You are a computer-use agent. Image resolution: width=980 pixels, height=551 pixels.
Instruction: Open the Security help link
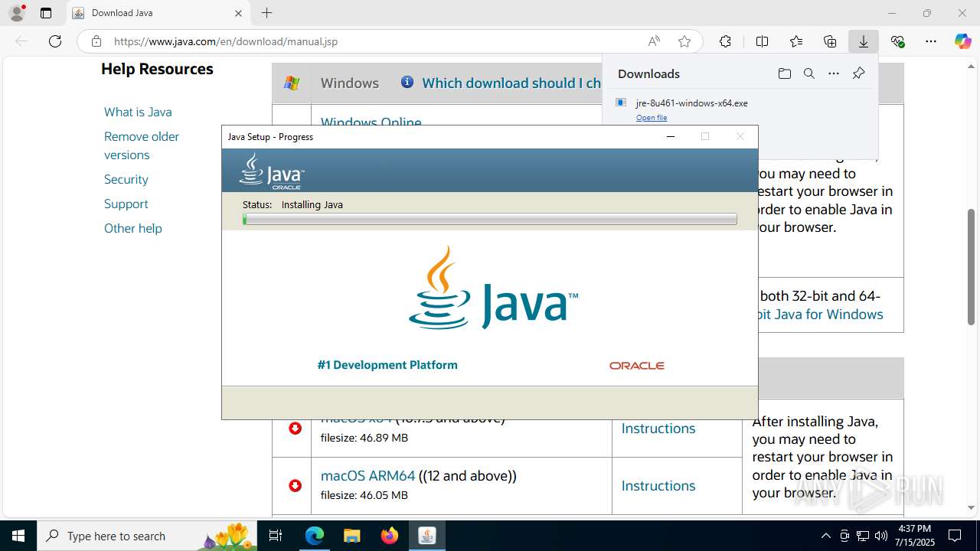coord(126,179)
